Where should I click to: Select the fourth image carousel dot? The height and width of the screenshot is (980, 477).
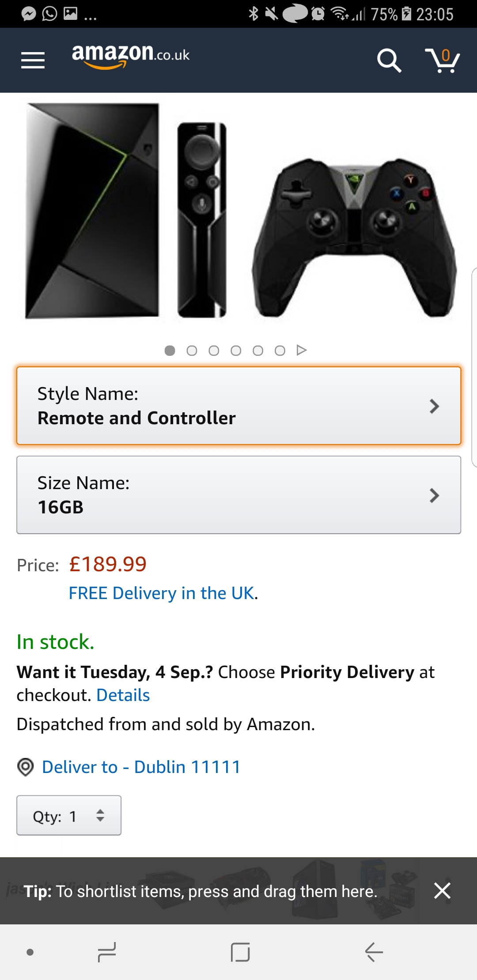[236, 351]
